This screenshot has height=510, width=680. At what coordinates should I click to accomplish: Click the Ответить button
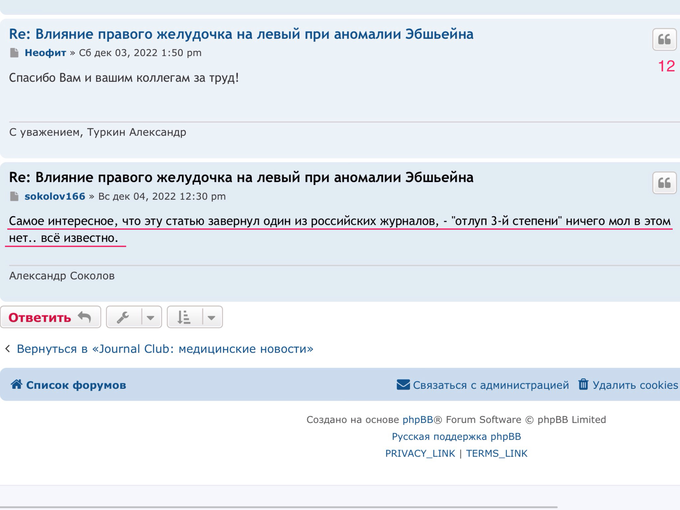pyautogui.click(x=50, y=317)
